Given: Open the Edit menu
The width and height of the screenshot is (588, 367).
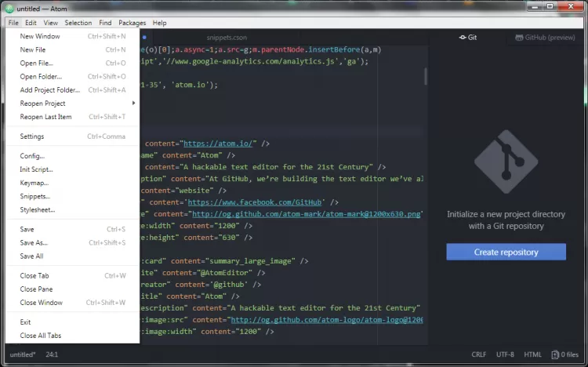Looking at the screenshot, I should [x=31, y=23].
